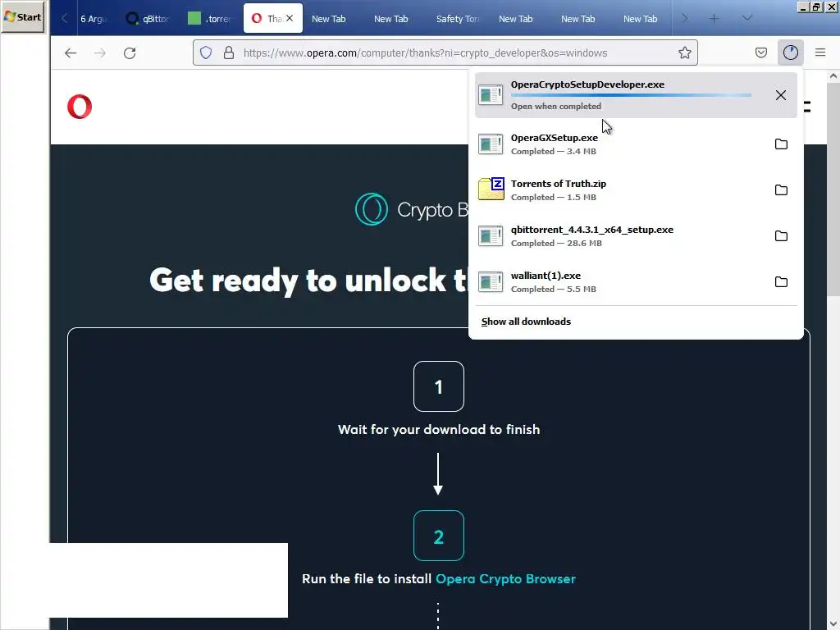Click the walliant(1).exe file icon
This screenshot has height=630, width=840.
[x=491, y=282]
